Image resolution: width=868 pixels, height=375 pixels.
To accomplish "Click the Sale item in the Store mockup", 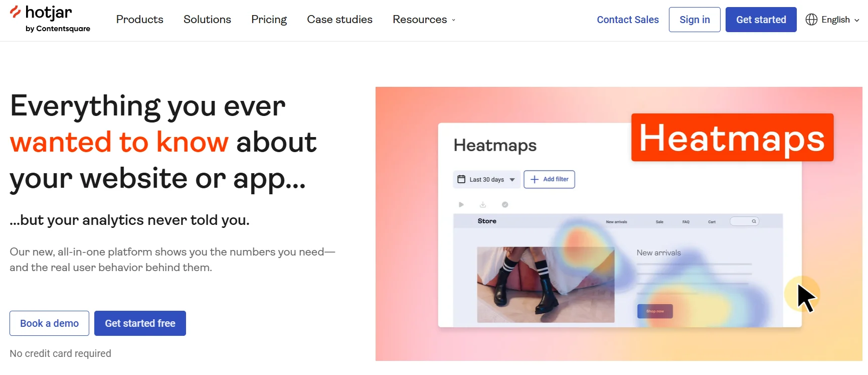I will (659, 222).
